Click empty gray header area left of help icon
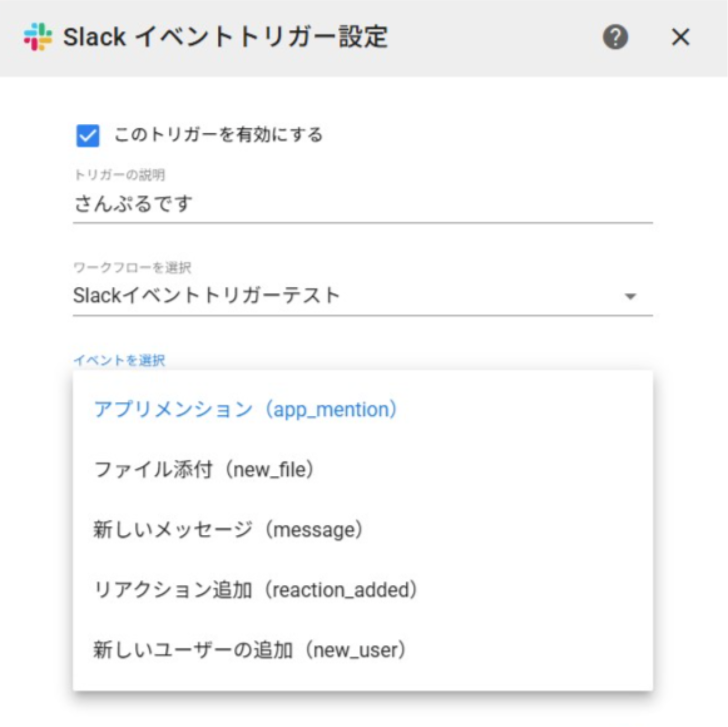 (496, 37)
